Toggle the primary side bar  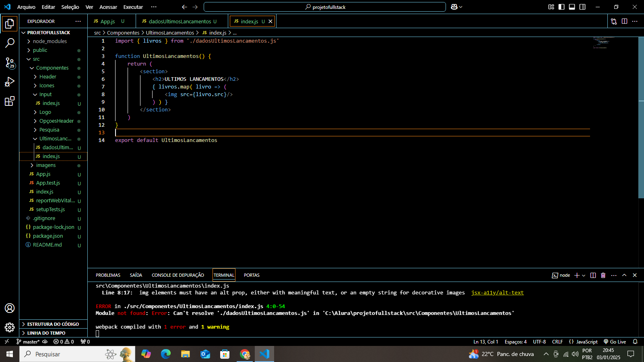pos(561,7)
